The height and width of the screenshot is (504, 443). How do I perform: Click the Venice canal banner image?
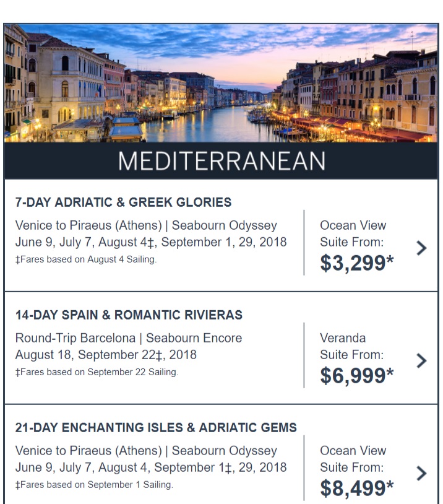[221, 83]
